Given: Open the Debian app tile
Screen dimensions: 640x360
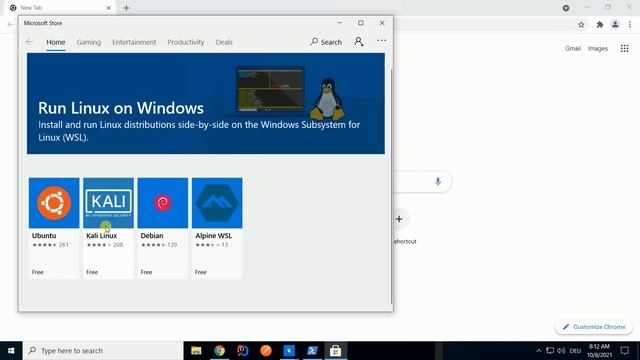Looking at the screenshot, I should (162, 227).
